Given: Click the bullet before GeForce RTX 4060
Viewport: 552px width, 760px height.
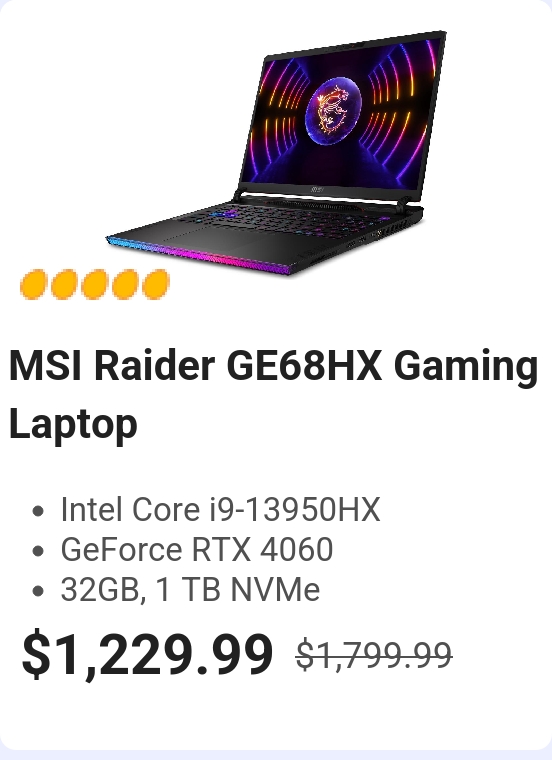Looking at the screenshot, I should (x=37, y=551).
